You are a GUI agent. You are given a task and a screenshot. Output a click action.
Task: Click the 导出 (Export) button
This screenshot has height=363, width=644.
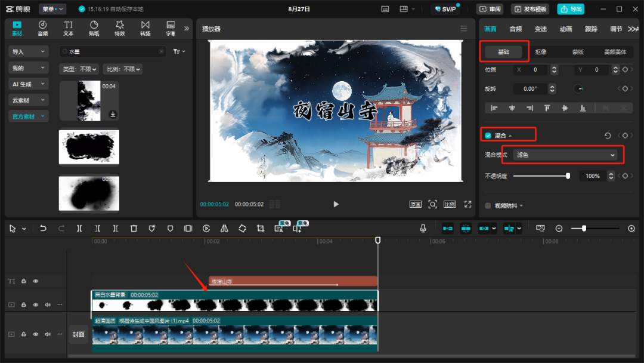tap(571, 9)
